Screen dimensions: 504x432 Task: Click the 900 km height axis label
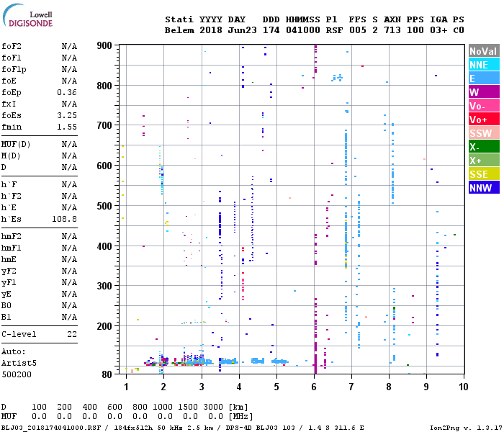104,45
